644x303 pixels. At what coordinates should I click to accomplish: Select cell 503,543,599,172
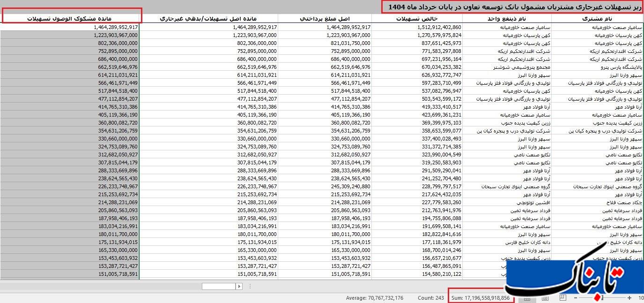(417, 99)
